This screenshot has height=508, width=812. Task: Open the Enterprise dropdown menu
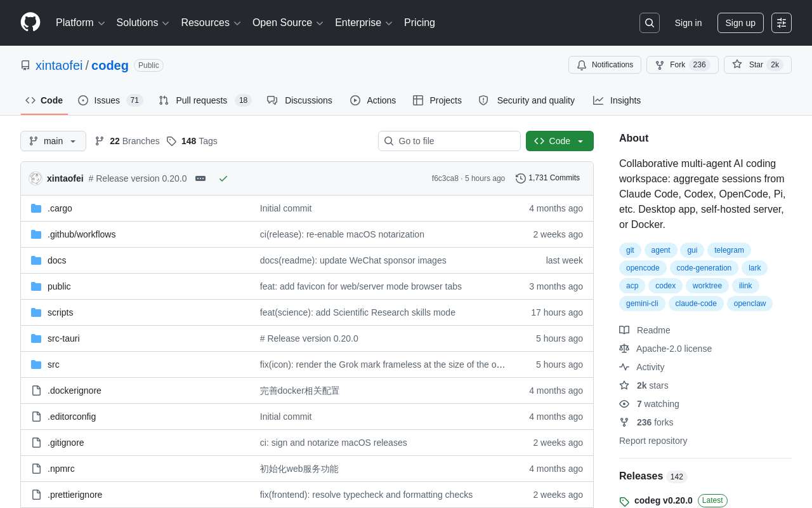[363, 23]
